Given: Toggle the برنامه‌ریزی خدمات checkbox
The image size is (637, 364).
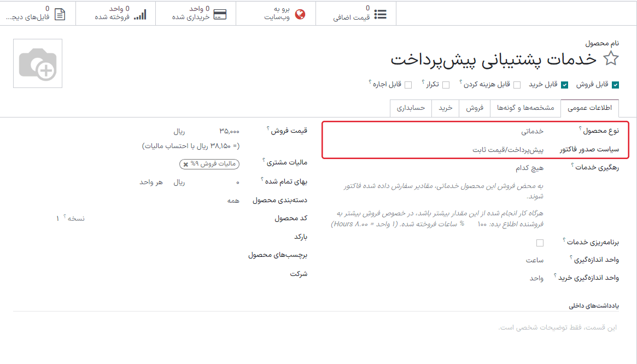Looking at the screenshot, I should [x=540, y=242].
